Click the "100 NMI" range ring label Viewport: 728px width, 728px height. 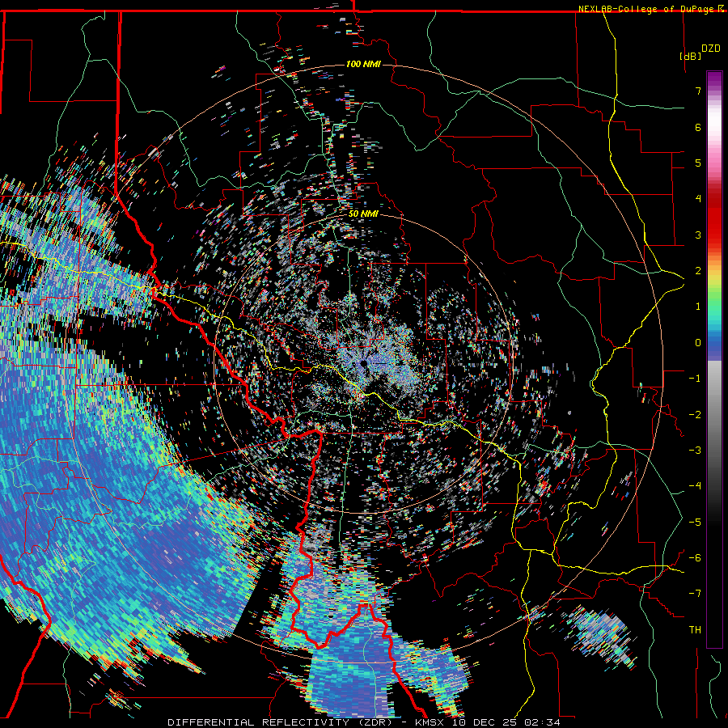[x=363, y=64]
